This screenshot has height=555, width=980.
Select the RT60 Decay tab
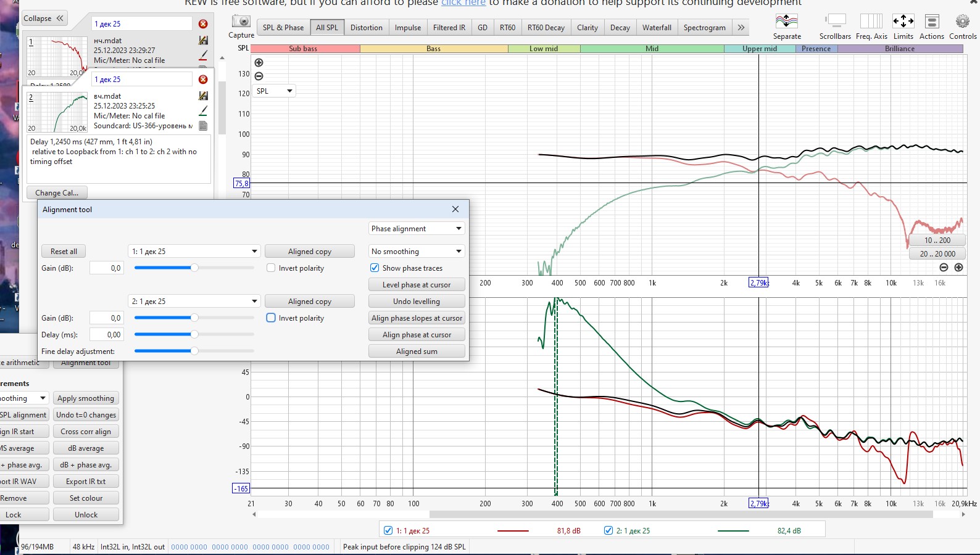[546, 27]
